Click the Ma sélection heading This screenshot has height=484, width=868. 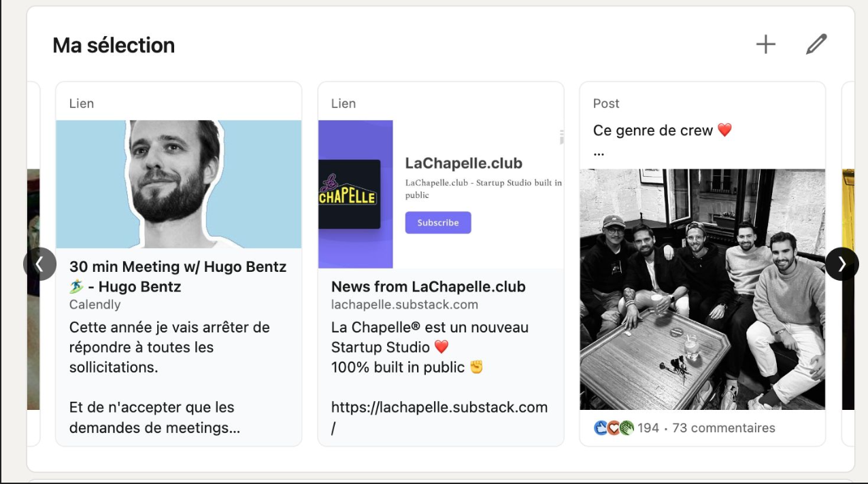coord(114,46)
